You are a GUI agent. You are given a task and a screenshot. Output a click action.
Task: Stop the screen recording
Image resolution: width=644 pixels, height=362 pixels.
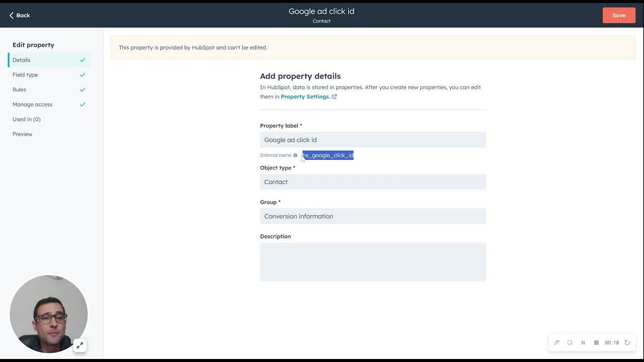point(596,343)
